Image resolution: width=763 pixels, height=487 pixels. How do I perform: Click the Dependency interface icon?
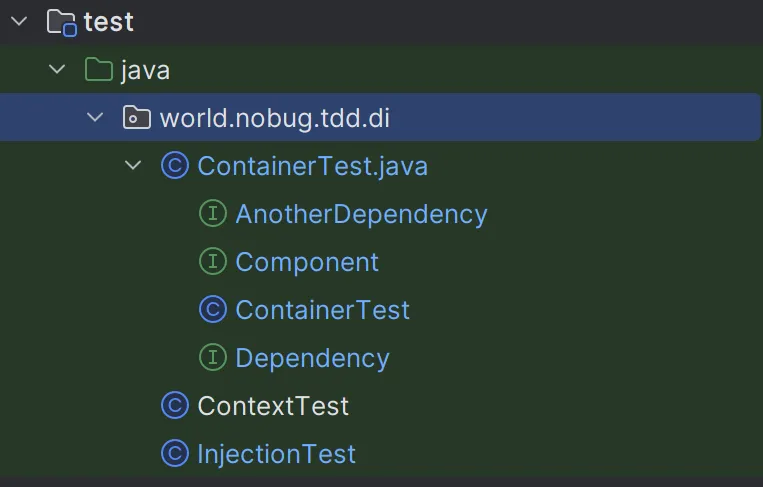click(212, 358)
